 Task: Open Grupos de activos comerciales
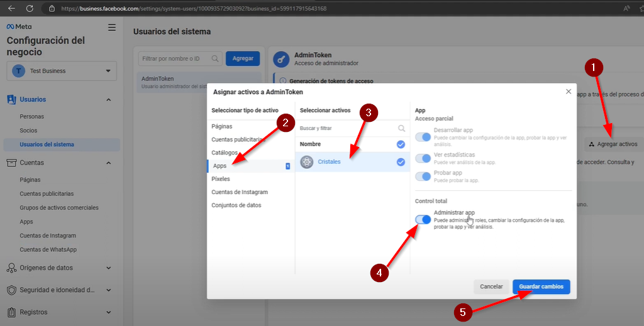click(59, 207)
